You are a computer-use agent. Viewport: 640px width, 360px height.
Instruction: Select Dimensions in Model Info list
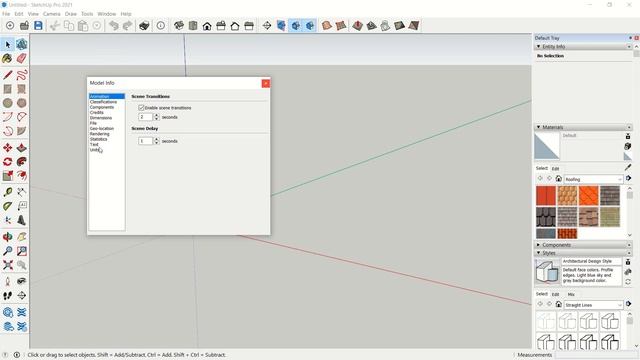tap(101, 118)
